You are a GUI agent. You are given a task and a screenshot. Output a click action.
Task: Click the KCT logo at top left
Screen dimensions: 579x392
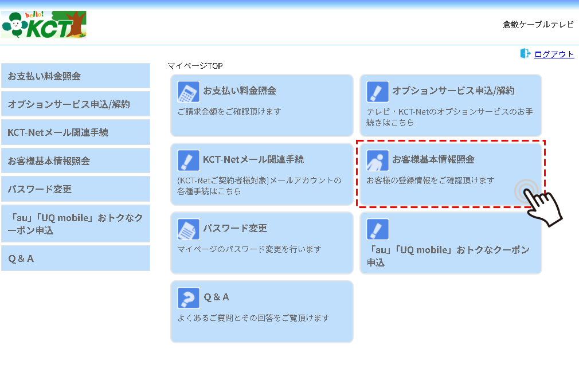tap(44, 25)
